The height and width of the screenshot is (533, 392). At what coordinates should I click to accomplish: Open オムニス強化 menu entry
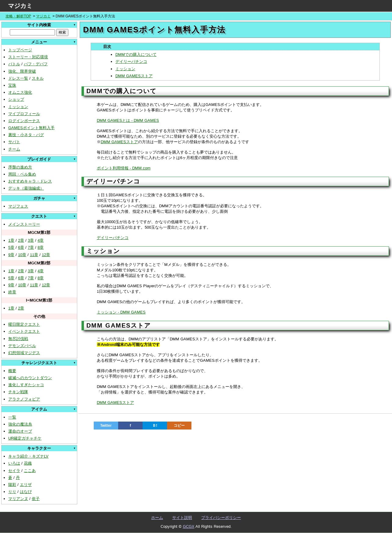click(20, 92)
